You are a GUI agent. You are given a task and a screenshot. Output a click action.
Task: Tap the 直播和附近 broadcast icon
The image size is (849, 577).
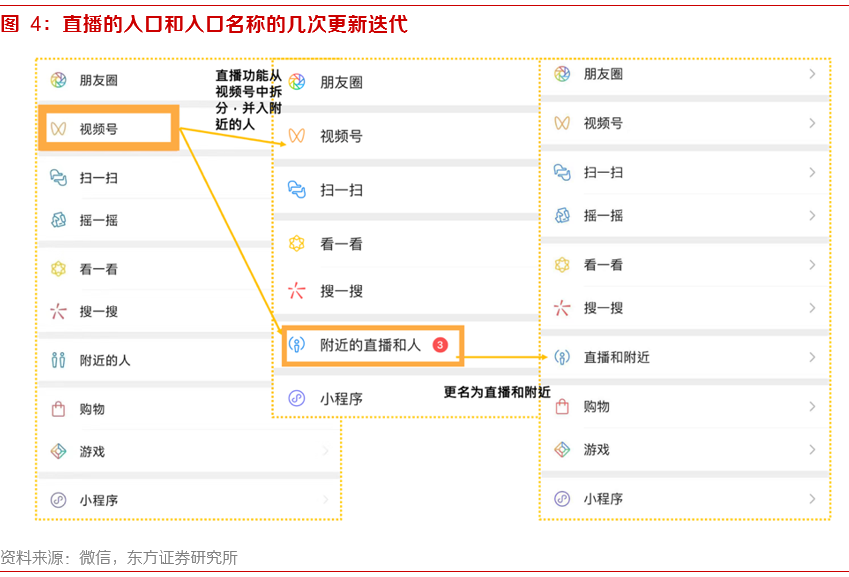click(562, 357)
